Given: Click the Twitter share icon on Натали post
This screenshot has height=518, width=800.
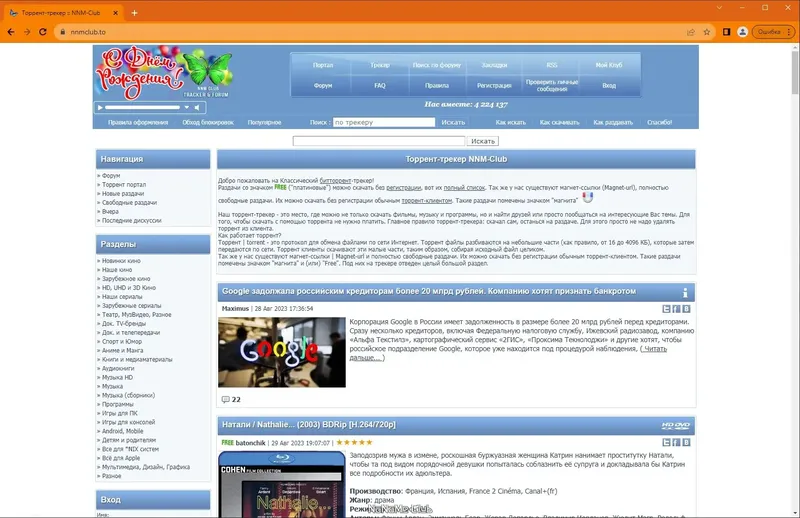Looking at the screenshot, I should (666, 442).
